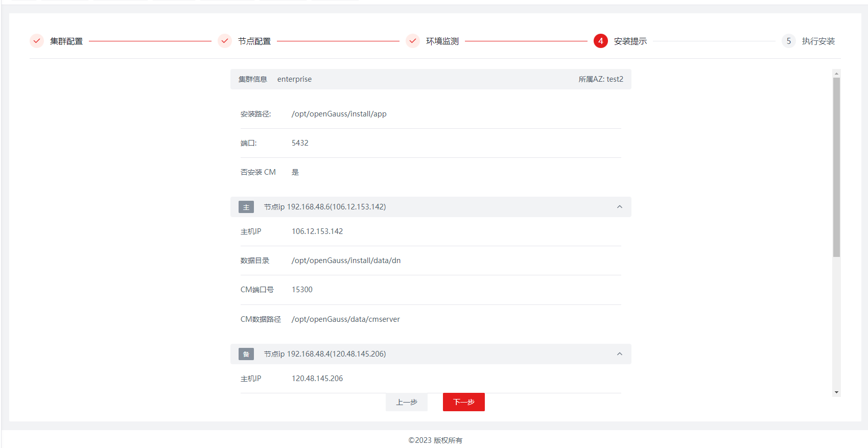
Task: Click the 上一步 button
Action: point(407,402)
